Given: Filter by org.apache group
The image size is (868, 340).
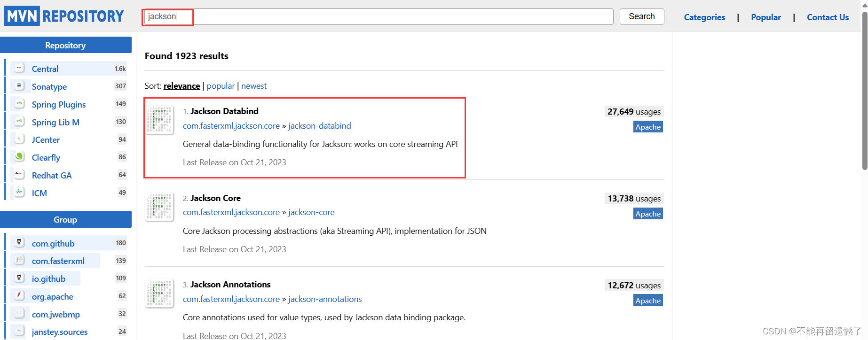Looking at the screenshot, I should [53, 297].
